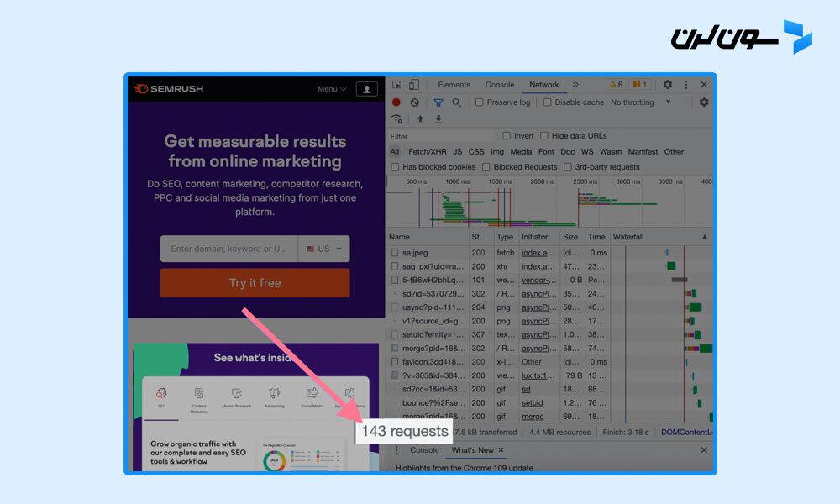Tick the checkbox beside favicon.3cd418 row
Viewport: 840px width, 504px height.
[395, 362]
